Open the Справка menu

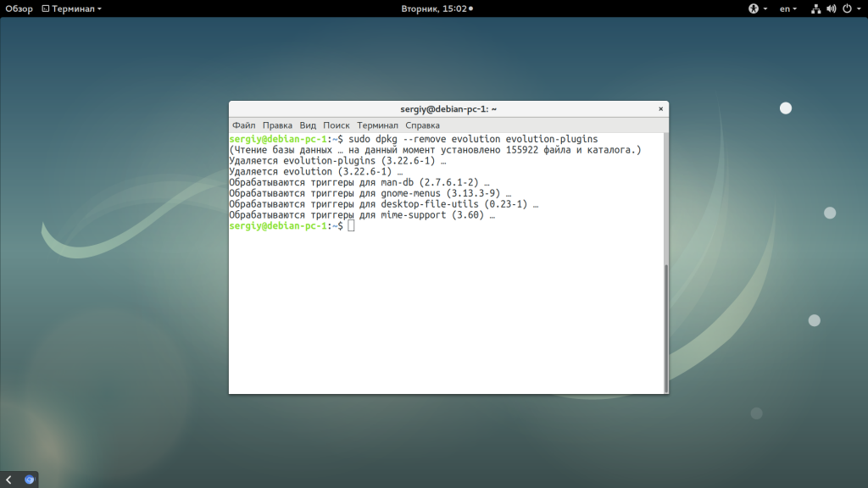422,125
